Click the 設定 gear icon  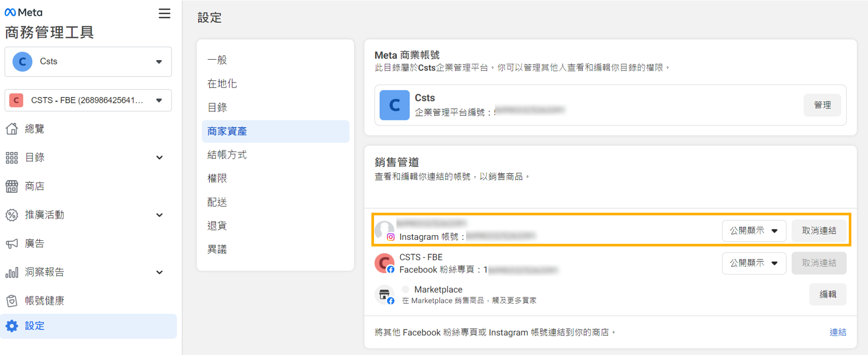click(12, 326)
